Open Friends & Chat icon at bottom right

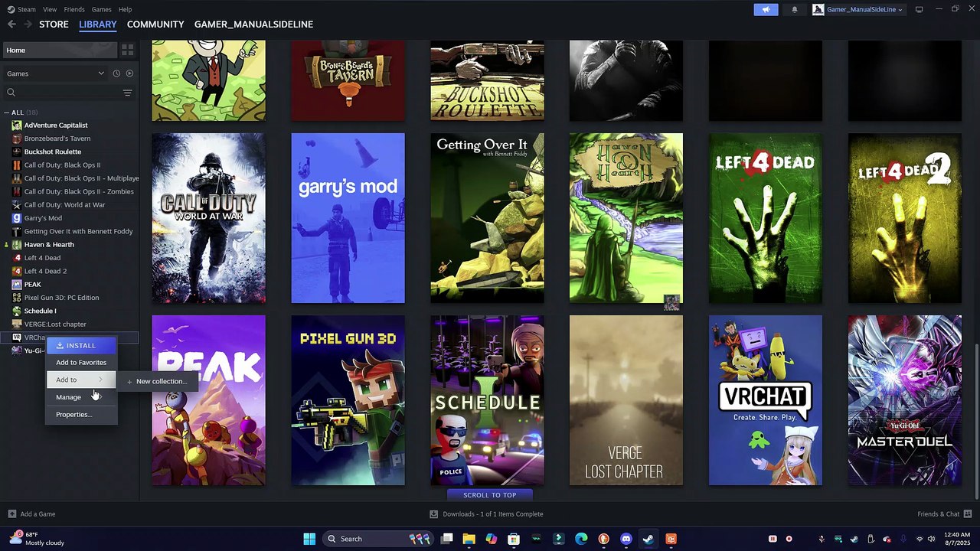pyautogui.click(x=969, y=514)
